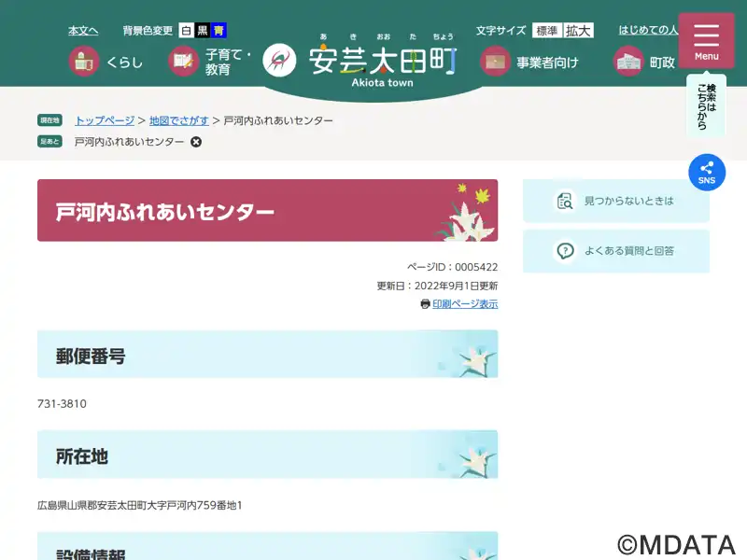
Task: Open the くらし menu item
Action: pyautogui.click(x=106, y=62)
